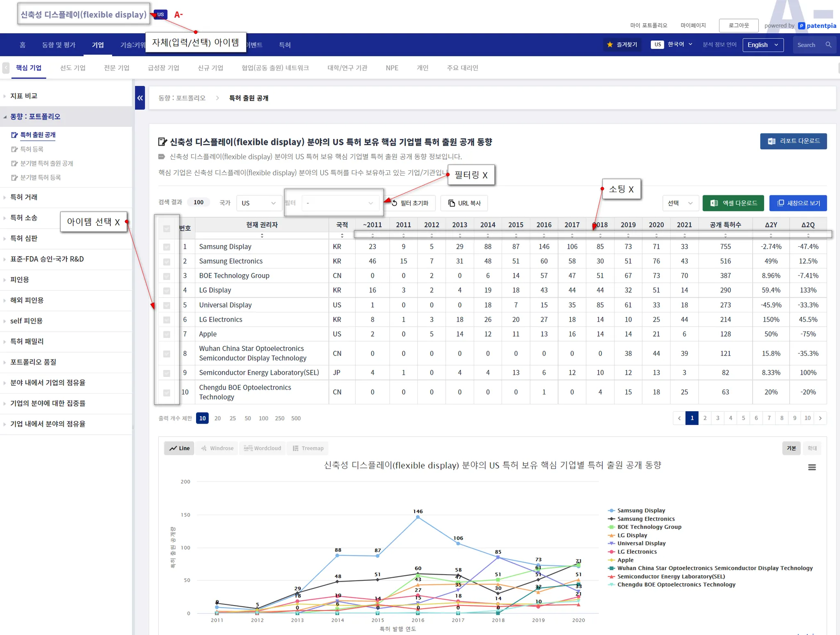Click the favorites star icon
This screenshot has width=840, height=635.
(610, 45)
